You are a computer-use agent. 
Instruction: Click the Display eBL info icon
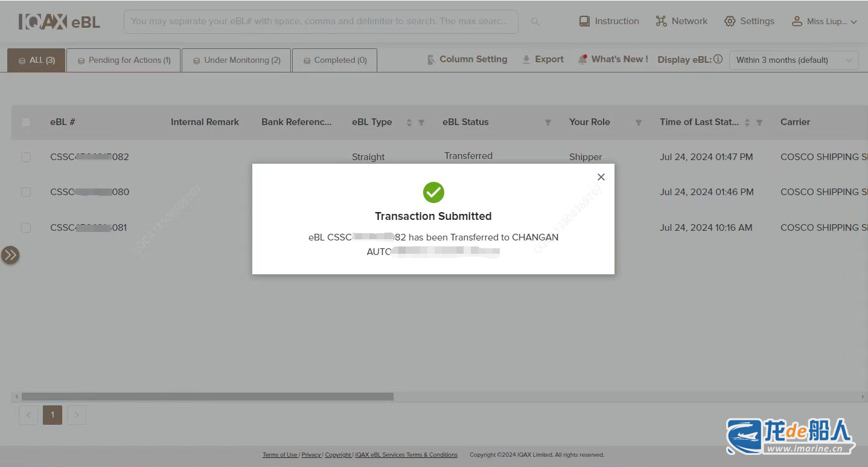[718, 59]
